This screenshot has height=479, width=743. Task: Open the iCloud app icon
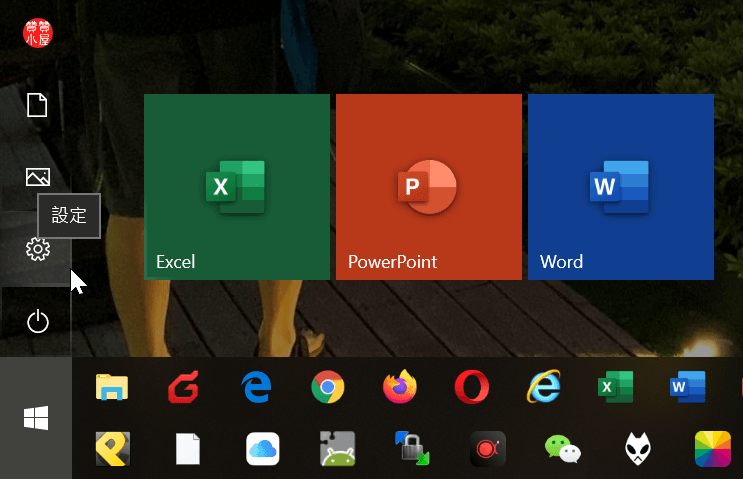(x=263, y=449)
